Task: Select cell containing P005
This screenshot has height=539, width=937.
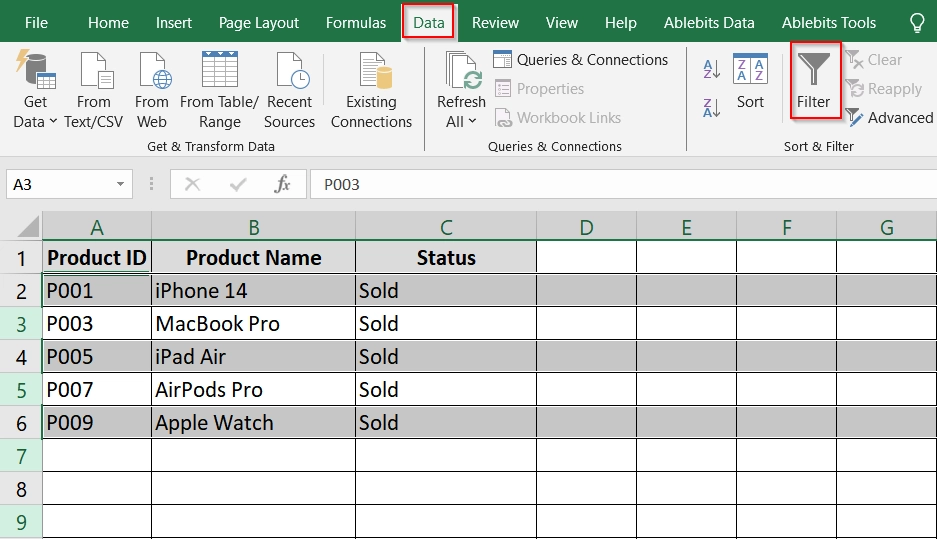Action: point(97,357)
